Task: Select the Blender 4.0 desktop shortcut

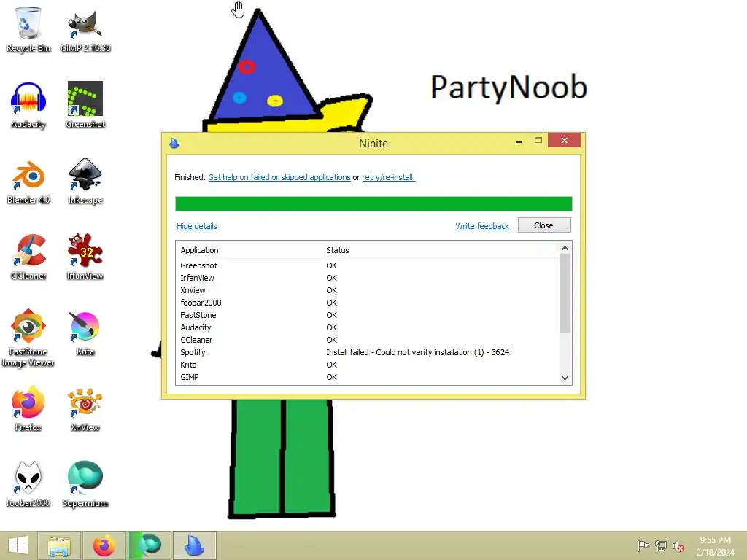Action: [28, 181]
